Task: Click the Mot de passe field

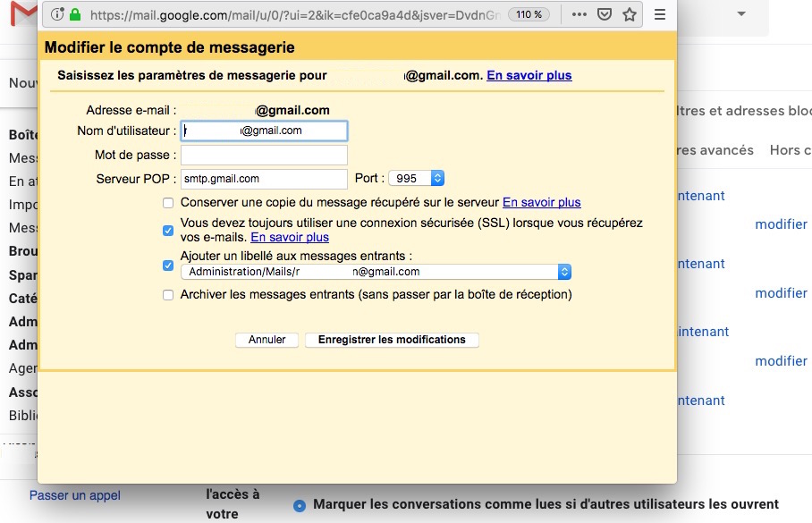Action: 264,155
